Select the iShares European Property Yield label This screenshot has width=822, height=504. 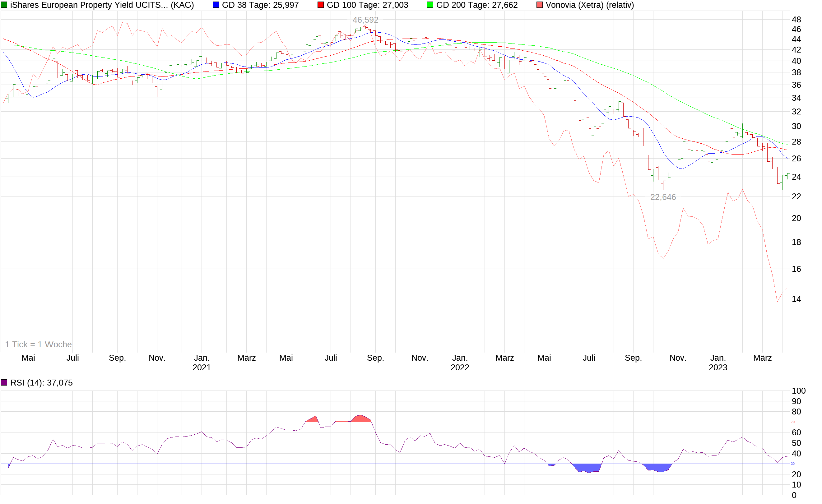click(102, 5)
